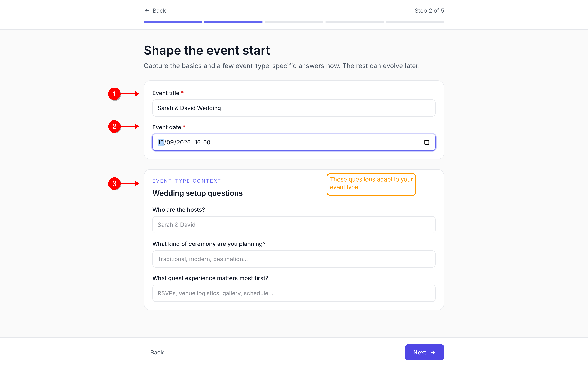Click red annotation marker number 2

(115, 126)
